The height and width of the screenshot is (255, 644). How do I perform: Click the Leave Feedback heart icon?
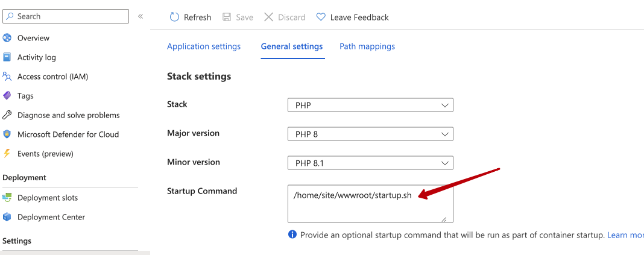321,17
